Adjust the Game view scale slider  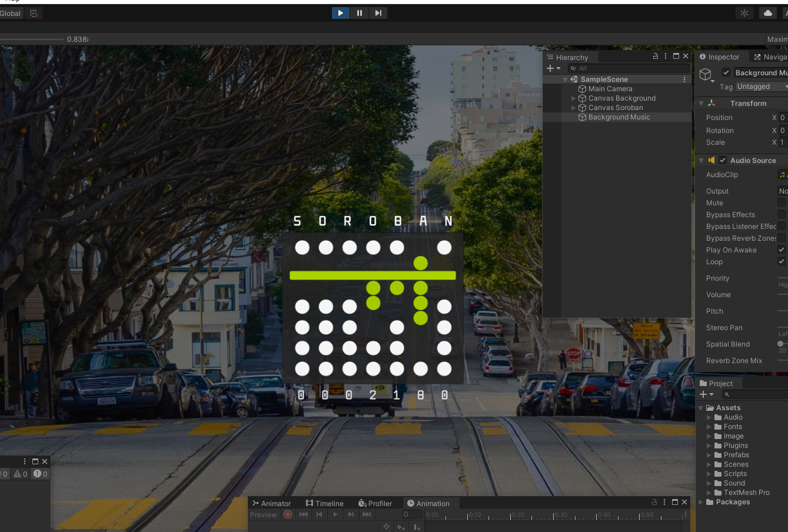(32, 39)
